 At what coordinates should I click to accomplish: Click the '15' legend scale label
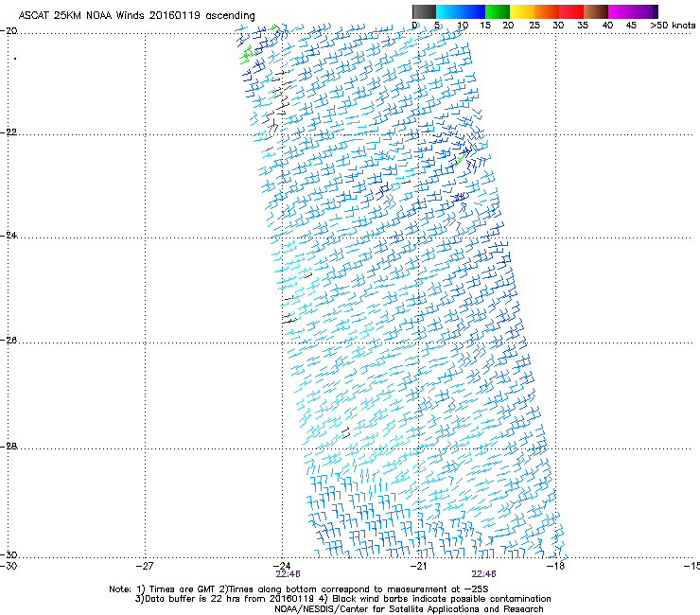coord(485,26)
